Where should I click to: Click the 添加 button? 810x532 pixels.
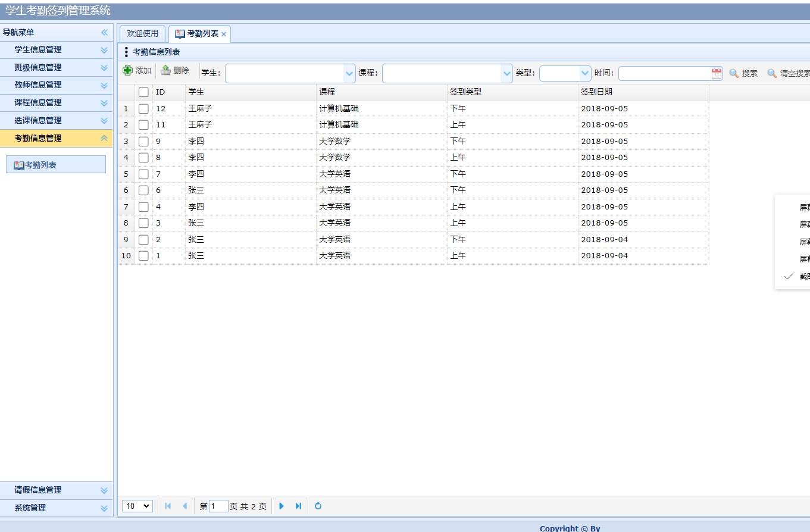pos(137,70)
